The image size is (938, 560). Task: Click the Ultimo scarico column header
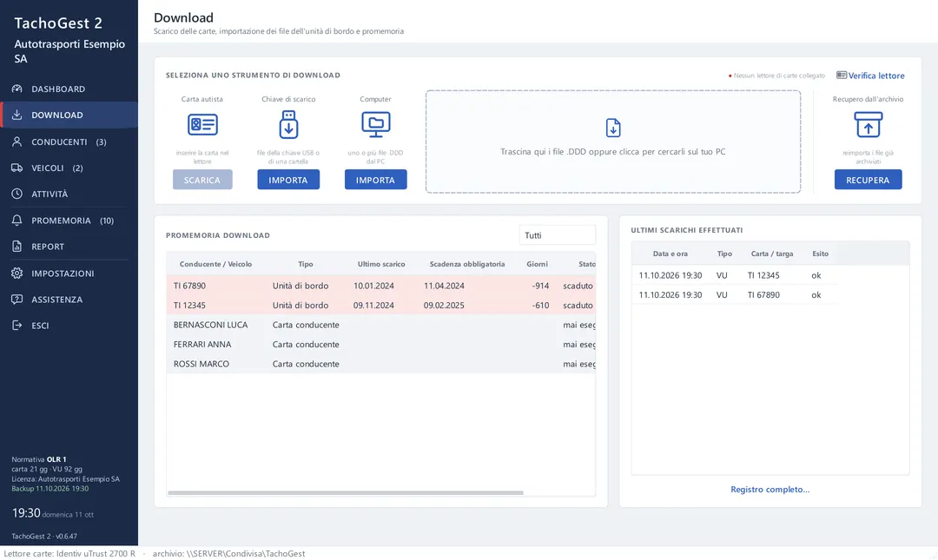pyautogui.click(x=381, y=264)
